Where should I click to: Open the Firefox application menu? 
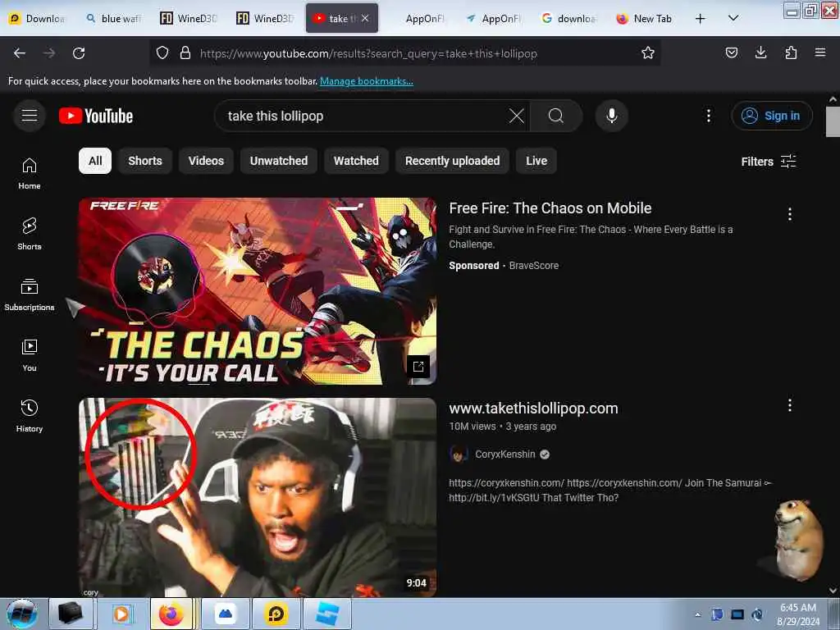820,52
